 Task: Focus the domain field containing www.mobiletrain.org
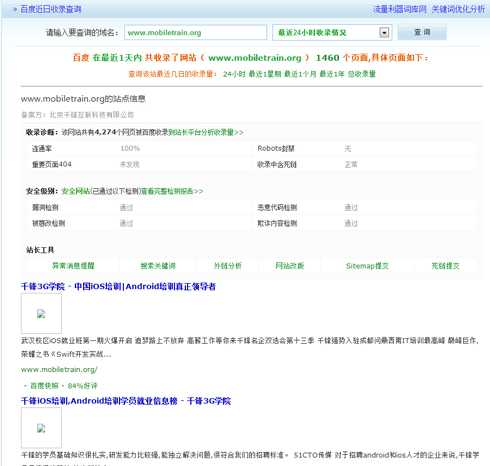tap(195, 33)
